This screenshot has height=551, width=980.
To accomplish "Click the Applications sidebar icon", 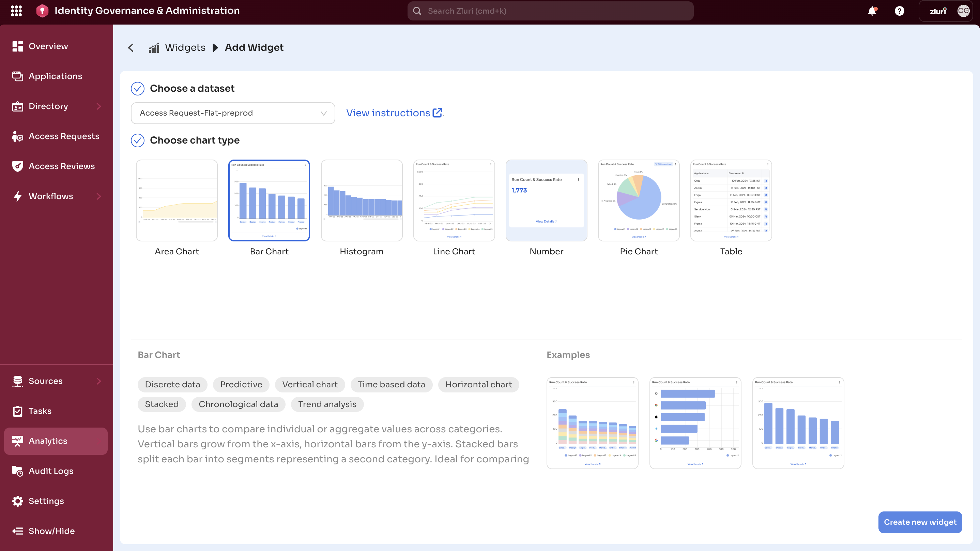I will 17,76.
